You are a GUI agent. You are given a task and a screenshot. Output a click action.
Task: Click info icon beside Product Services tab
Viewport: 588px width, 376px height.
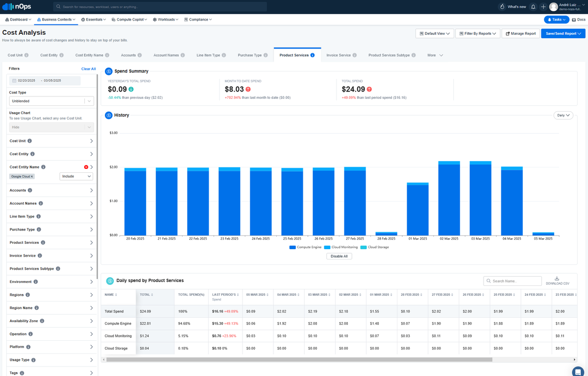tap(313, 55)
